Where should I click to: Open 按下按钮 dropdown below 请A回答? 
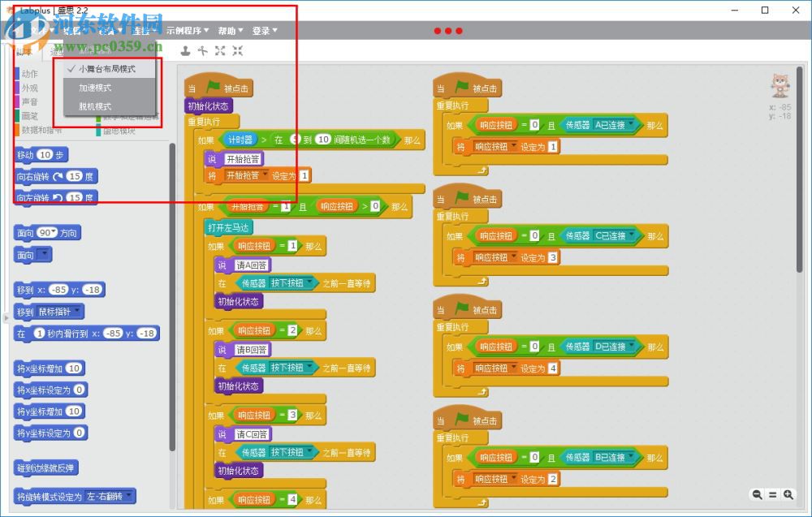click(x=309, y=282)
